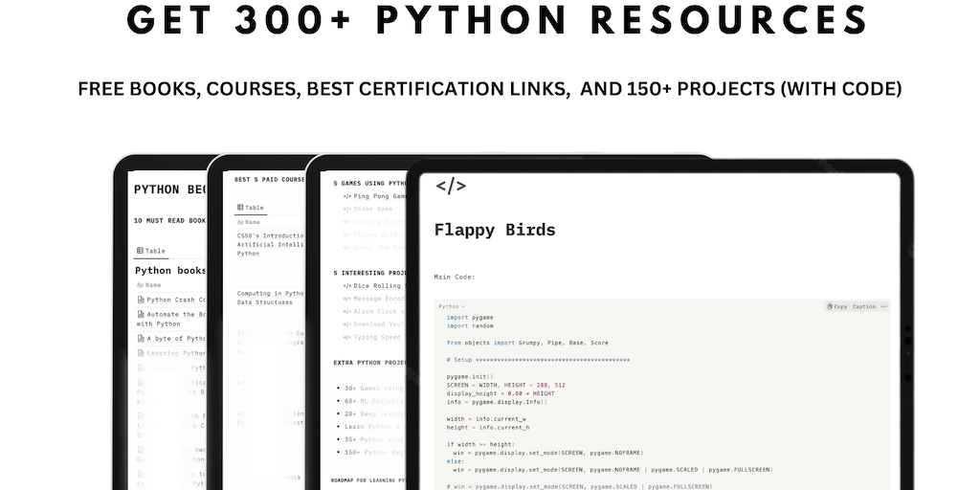
Task: Click the </> icon beside Dice Rolling
Action: click(347, 285)
